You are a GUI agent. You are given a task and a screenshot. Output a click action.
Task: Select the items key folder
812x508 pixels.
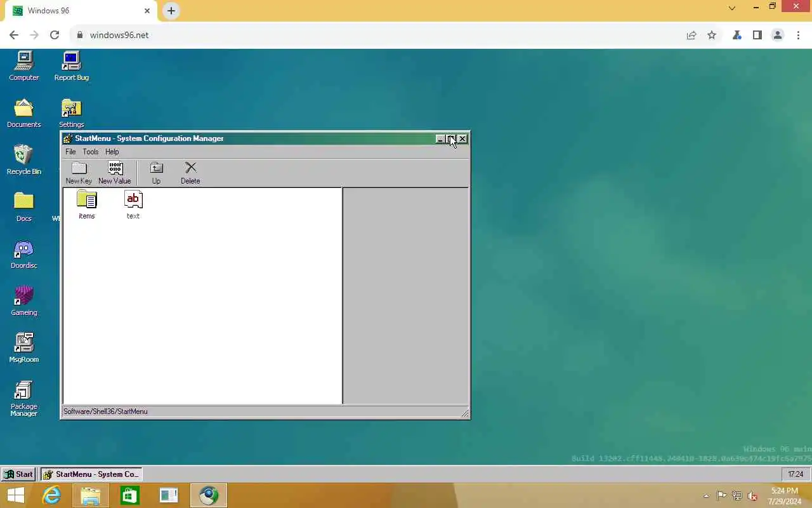pyautogui.click(x=87, y=205)
